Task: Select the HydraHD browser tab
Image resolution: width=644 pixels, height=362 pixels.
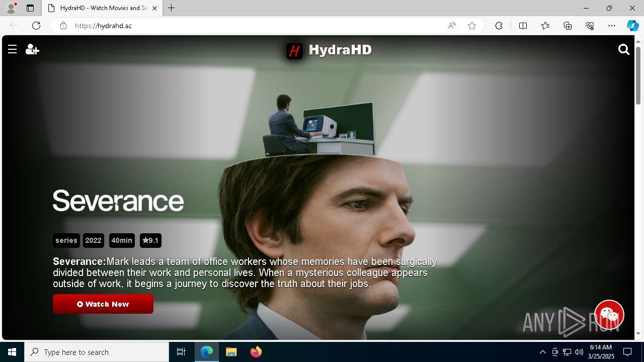Action: click(102, 8)
